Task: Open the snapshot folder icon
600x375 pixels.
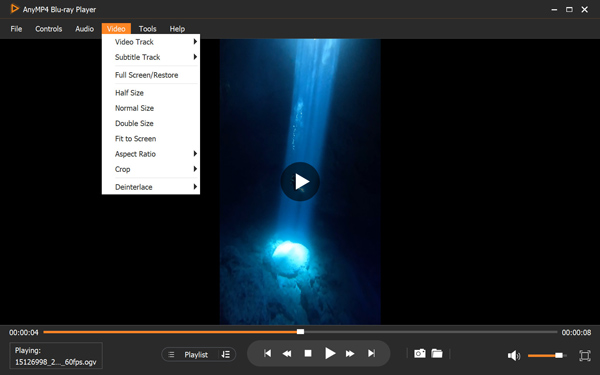Action: click(437, 353)
